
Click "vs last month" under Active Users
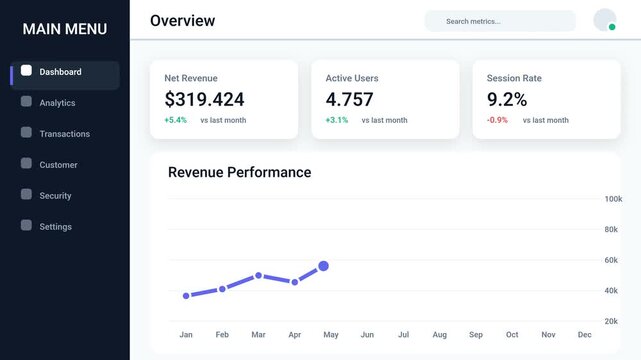coord(384,120)
